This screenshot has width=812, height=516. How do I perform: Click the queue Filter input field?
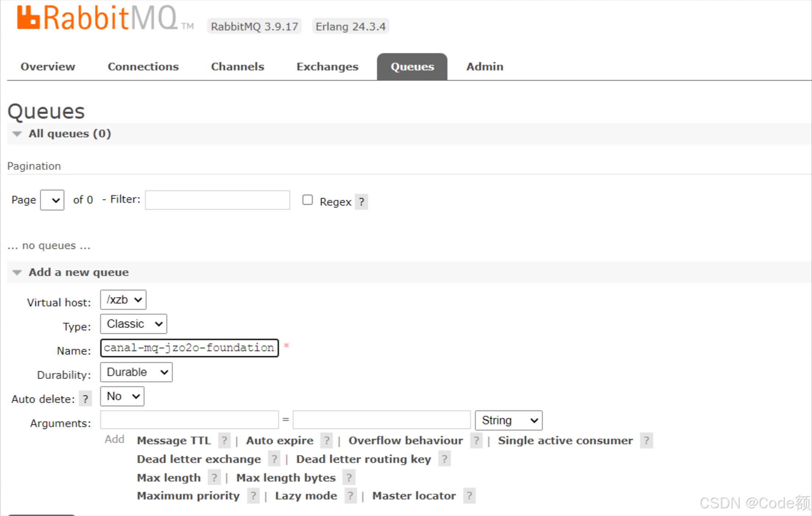[x=217, y=200]
